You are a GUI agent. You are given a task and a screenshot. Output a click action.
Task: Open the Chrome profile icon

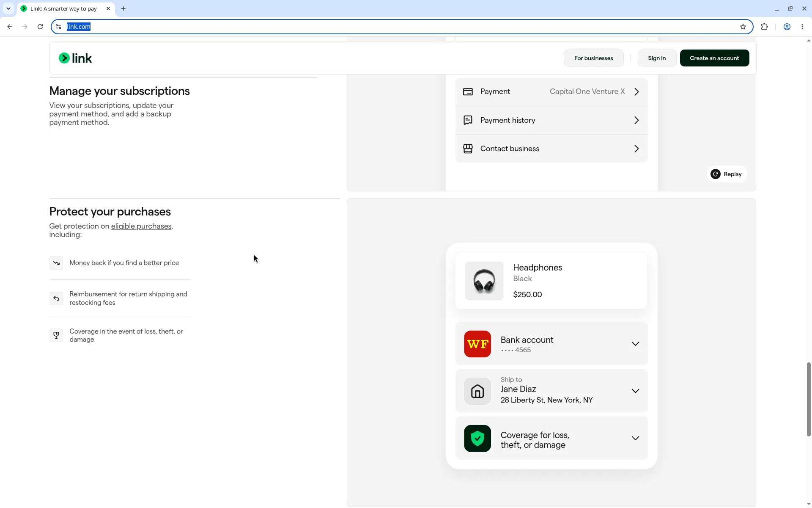point(787,27)
